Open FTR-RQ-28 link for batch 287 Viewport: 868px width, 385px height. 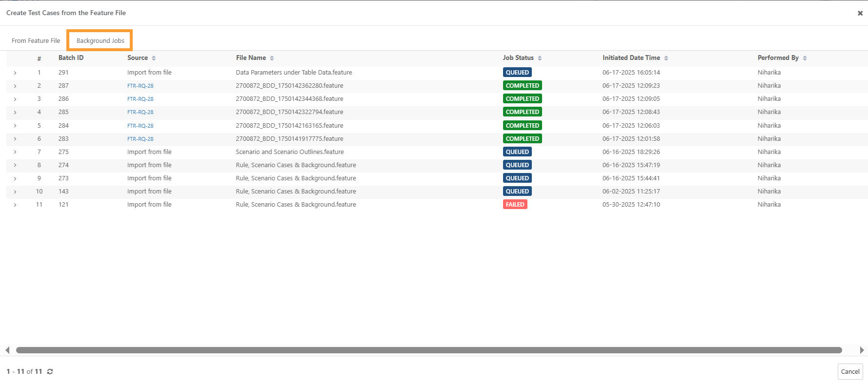point(141,86)
